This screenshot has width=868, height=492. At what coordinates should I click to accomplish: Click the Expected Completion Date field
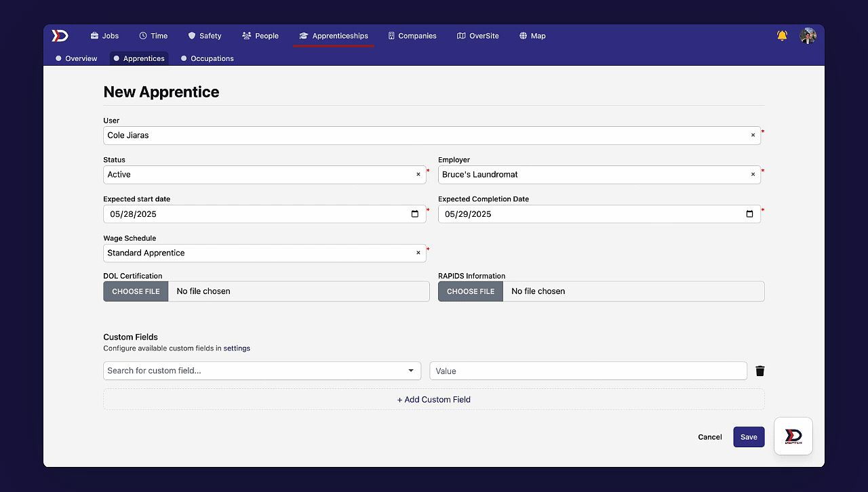599,214
